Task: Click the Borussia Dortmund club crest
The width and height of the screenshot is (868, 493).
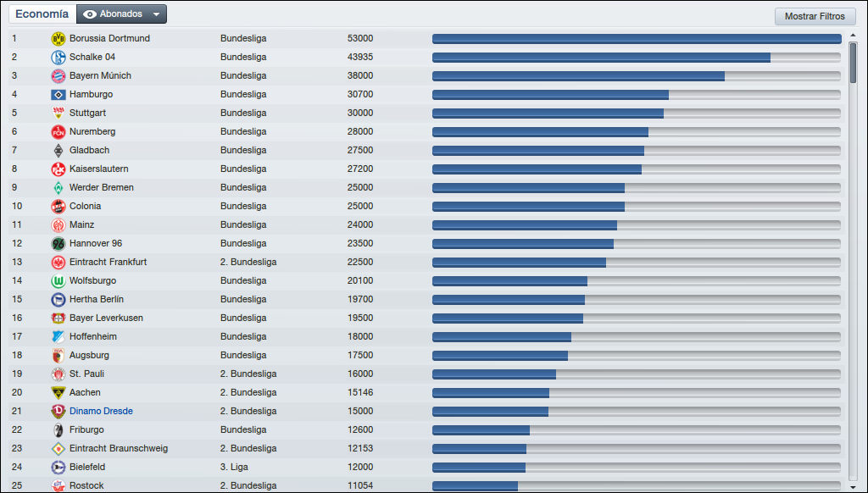Action: (58, 39)
